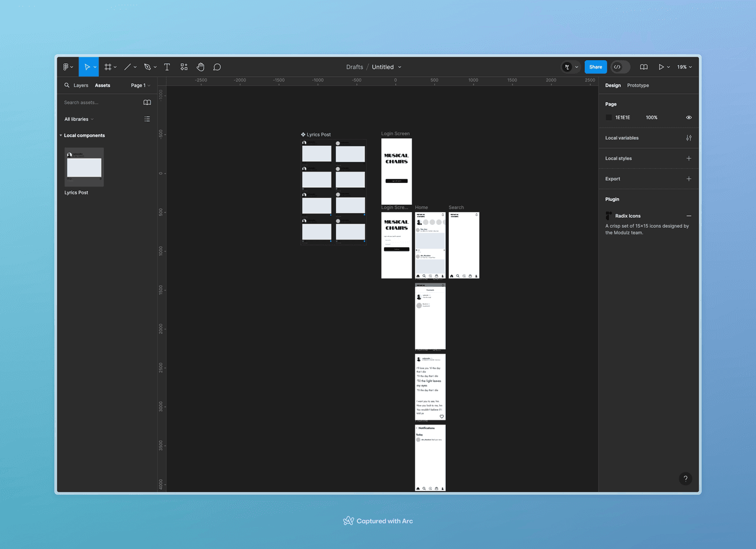Switch to the Layers tab
The width and height of the screenshot is (756, 549).
tap(81, 86)
